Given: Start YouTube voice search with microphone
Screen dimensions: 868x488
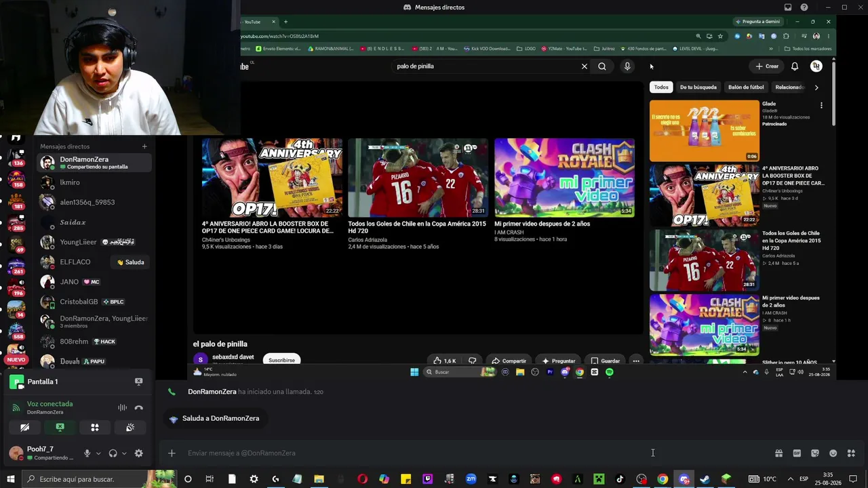Looking at the screenshot, I should pos(627,66).
